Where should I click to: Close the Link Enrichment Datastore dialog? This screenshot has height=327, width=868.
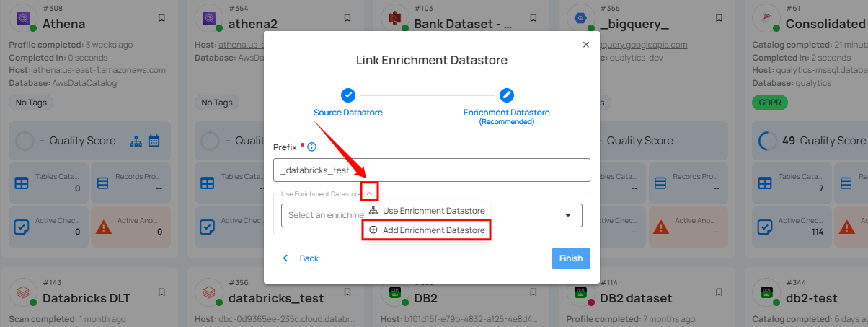click(x=585, y=45)
